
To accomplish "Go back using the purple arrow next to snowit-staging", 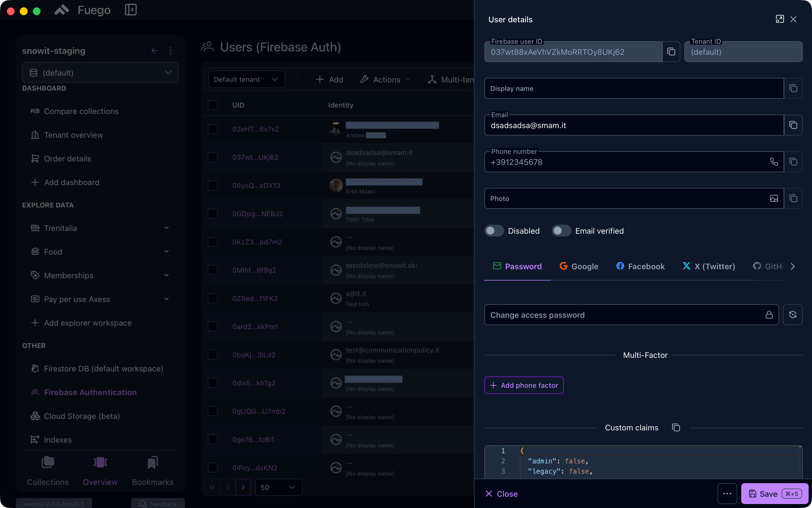I will click(x=155, y=51).
